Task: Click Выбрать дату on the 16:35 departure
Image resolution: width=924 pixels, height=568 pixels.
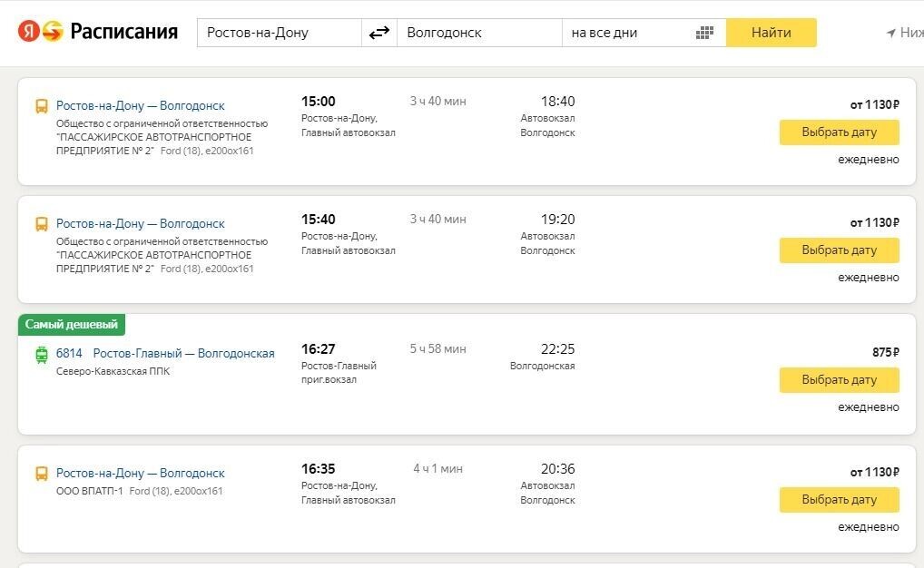Action: (838, 500)
